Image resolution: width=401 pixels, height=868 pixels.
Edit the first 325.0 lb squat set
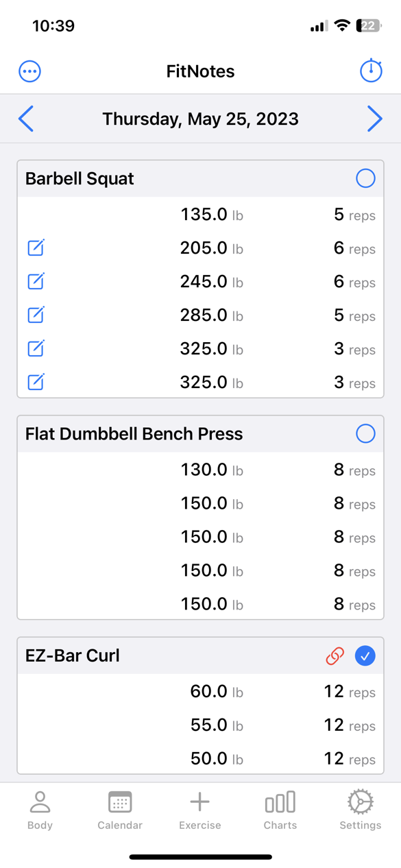(36, 348)
